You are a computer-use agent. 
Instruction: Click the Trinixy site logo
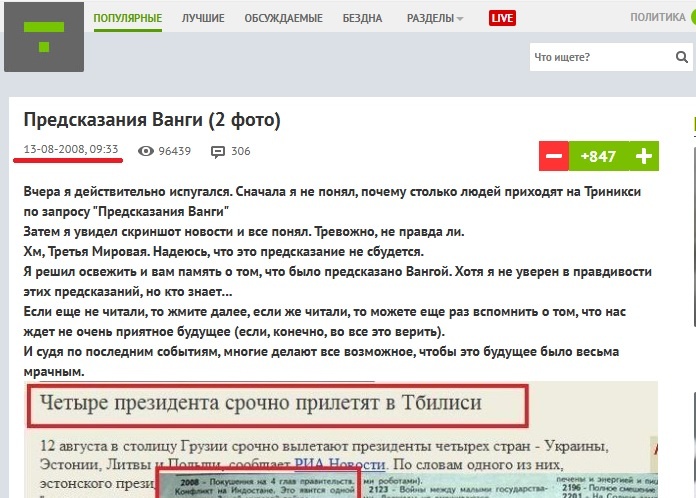(44, 37)
